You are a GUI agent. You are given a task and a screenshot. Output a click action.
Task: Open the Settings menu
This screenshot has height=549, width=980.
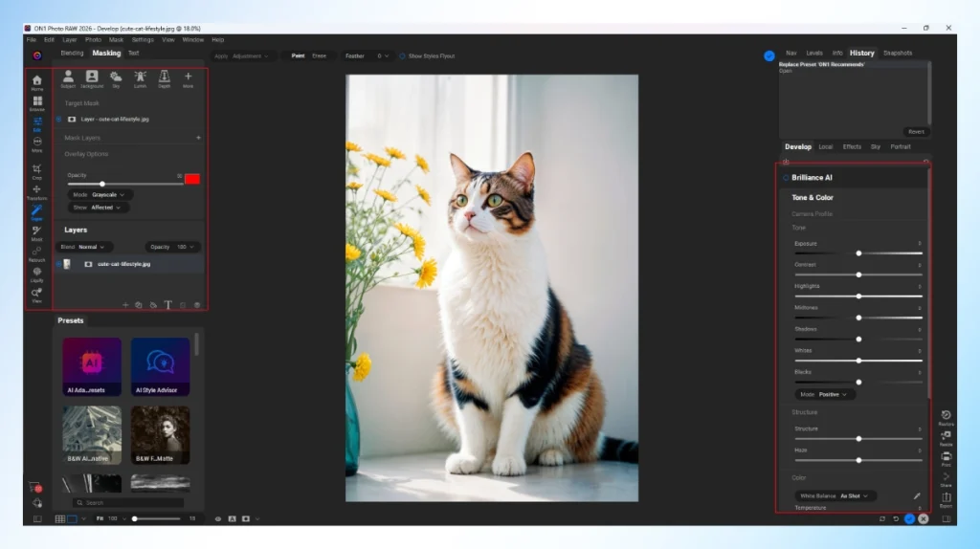(x=143, y=39)
